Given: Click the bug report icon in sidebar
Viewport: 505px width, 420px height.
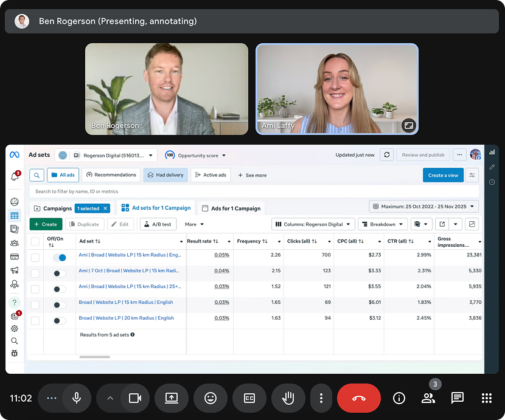Looking at the screenshot, I should coord(15,353).
